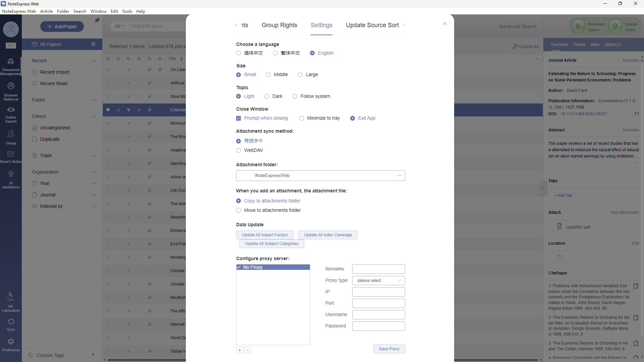The width and height of the screenshot is (644, 362).
Task: Collapse the Organization section
Action: 94,172
